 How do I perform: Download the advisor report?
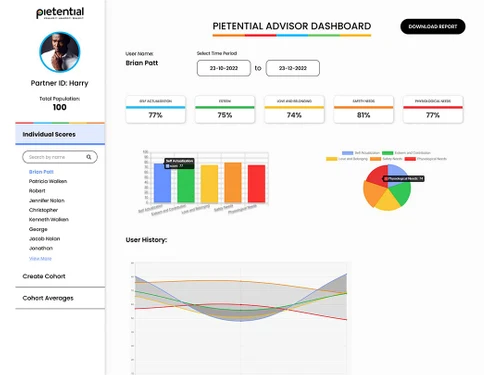[433, 26]
